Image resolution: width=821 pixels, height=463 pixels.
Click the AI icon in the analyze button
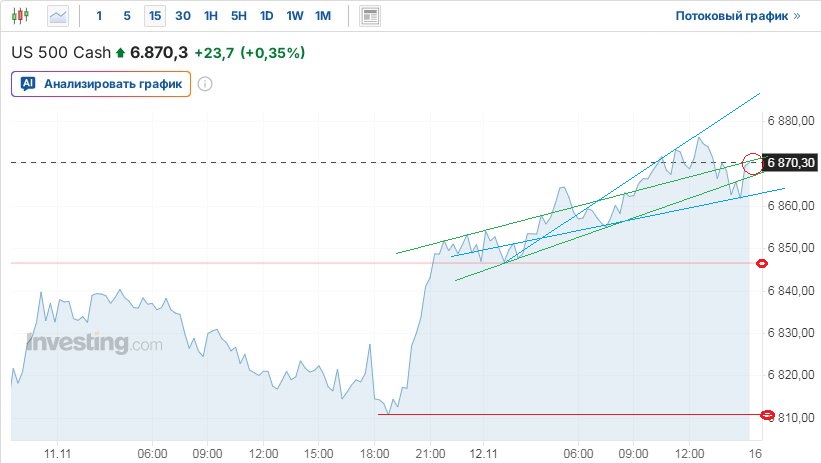[x=28, y=84]
